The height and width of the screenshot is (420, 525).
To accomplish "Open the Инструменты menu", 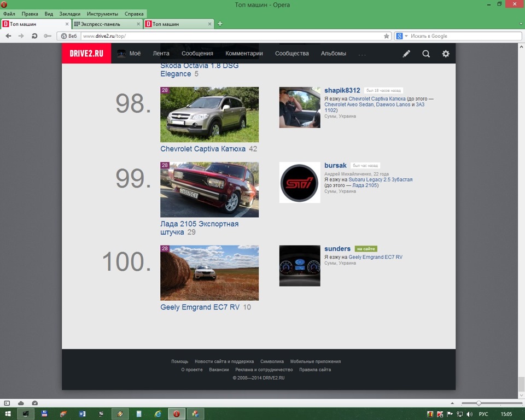I will click(x=102, y=14).
